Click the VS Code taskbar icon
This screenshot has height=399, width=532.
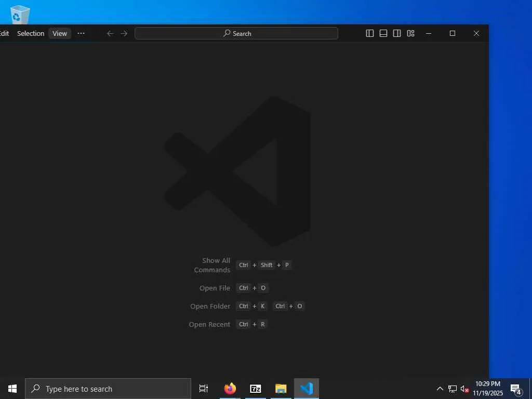tap(307, 389)
